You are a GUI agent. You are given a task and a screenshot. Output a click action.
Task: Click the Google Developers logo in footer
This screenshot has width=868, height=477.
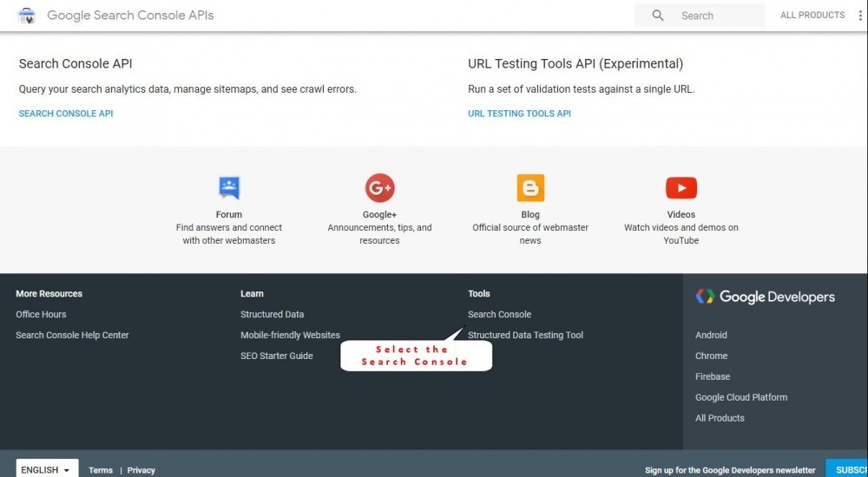tap(765, 297)
